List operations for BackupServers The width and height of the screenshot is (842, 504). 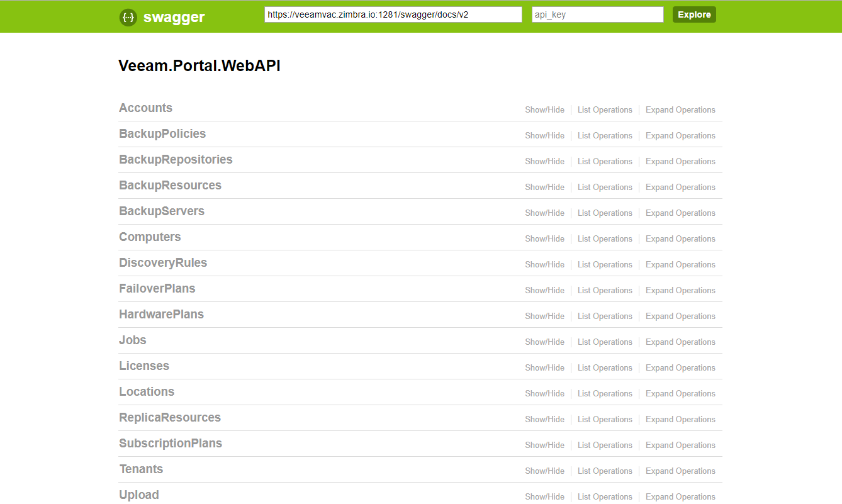[605, 213]
